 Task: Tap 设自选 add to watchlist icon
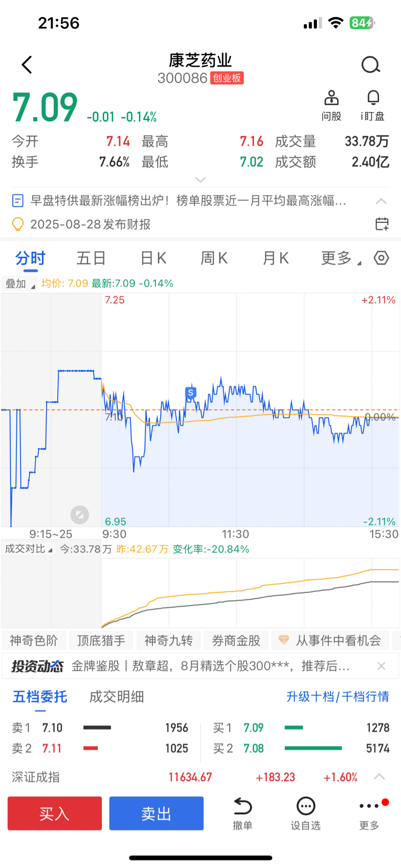[x=305, y=814]
